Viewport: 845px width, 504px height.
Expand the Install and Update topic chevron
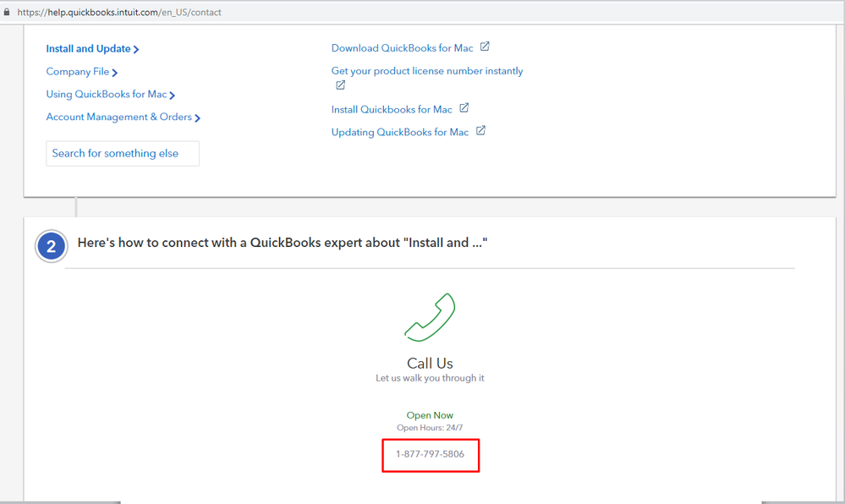tap(136, 50)
